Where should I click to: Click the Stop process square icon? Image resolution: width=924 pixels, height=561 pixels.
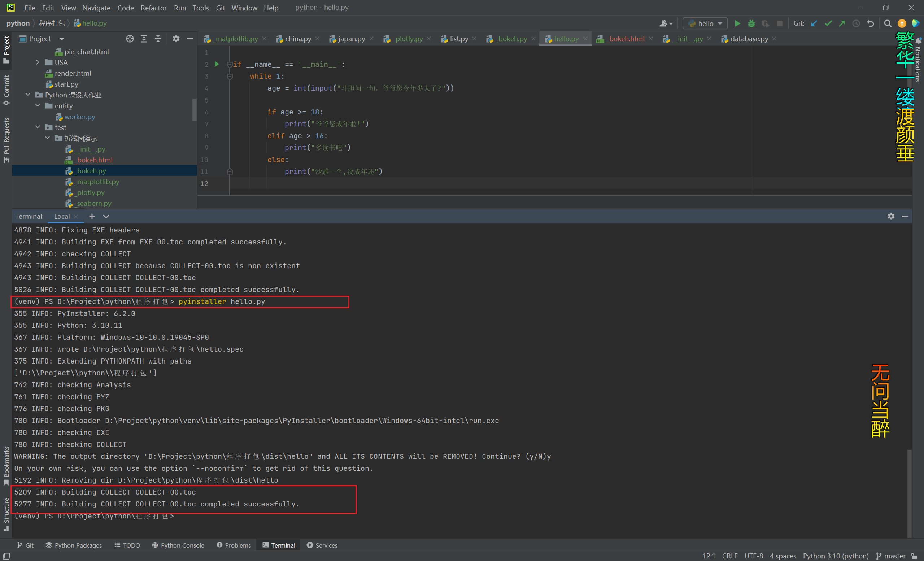780,23
